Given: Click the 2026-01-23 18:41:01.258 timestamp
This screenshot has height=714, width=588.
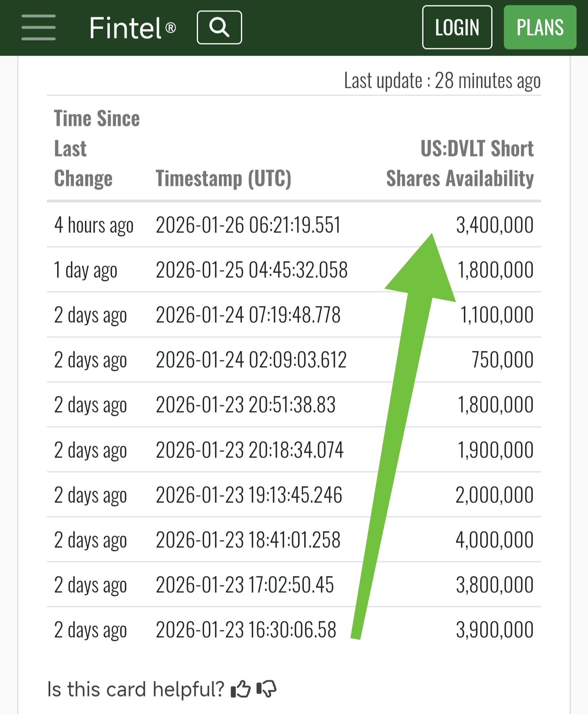Looking at the screenshot, I should pyautogui.click(x=248, y=540).
